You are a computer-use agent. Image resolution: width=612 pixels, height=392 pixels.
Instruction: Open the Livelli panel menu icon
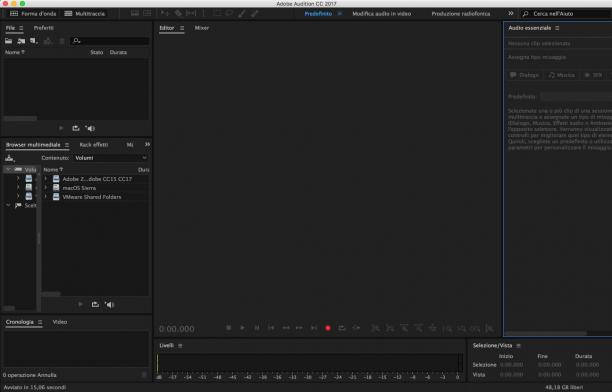180,346
